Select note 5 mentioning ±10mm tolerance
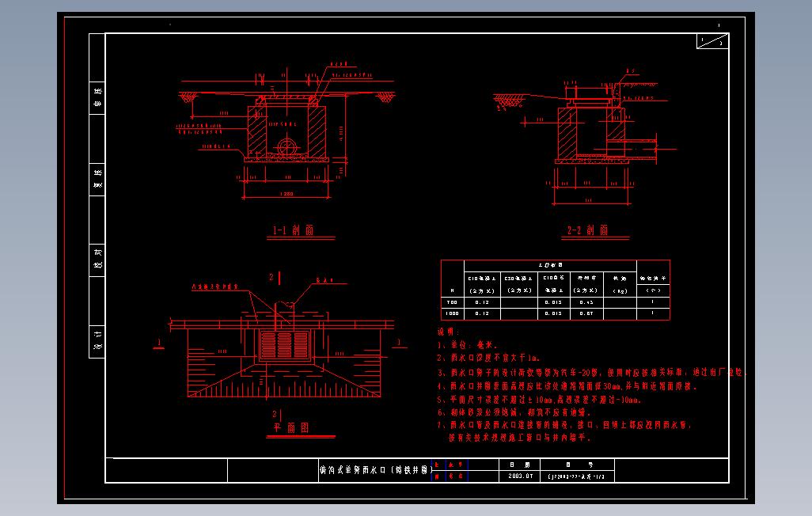This screenshot has height=516, width=812. 540,400
